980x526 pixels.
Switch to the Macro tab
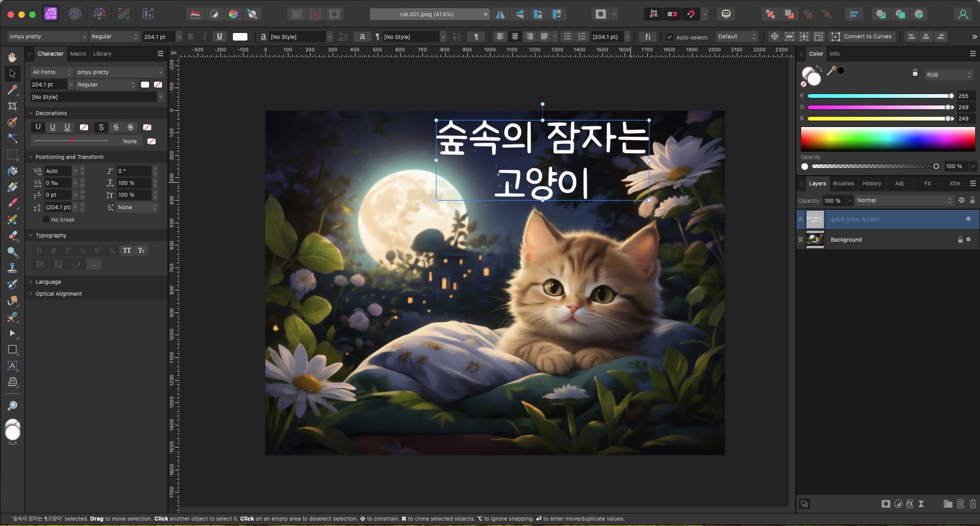pyautogui.click(x=78, y=54)
